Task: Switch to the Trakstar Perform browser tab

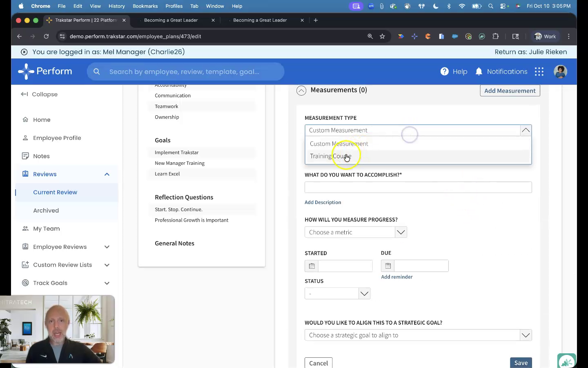Action: 86,20
